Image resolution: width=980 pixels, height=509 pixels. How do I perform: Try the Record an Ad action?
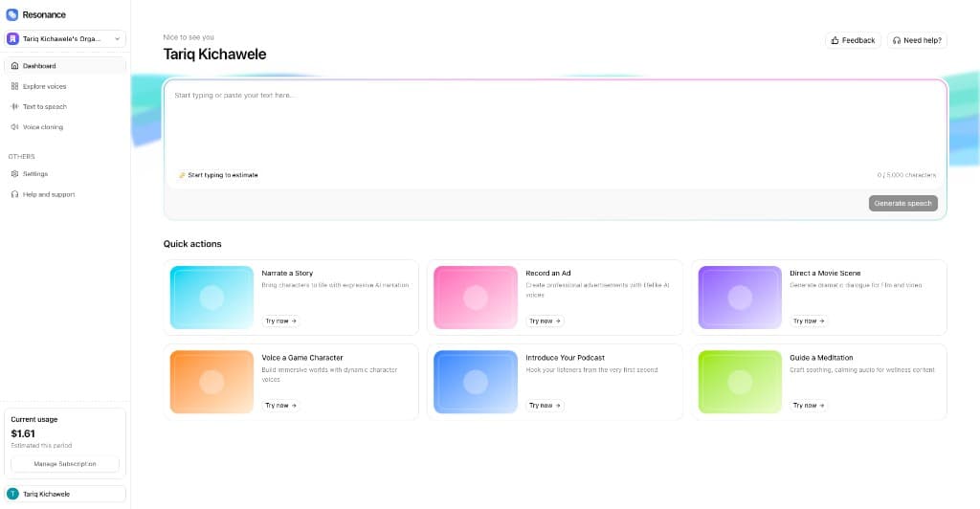[x=546, y=321]
